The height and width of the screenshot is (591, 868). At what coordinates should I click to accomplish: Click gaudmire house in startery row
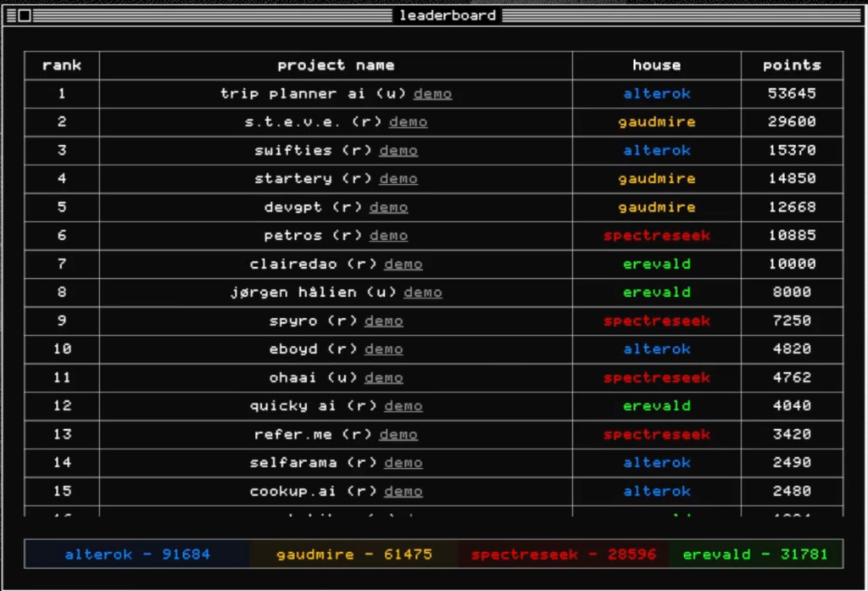coord(657,179)
